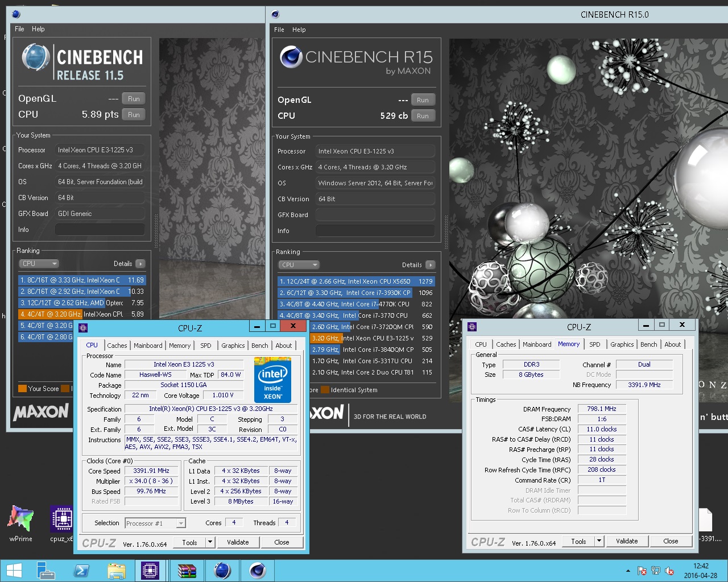Click the right CPU-Z title bar icon
Image resolution: width=728 pixels, height=582 pixels.
pos(472,326)
